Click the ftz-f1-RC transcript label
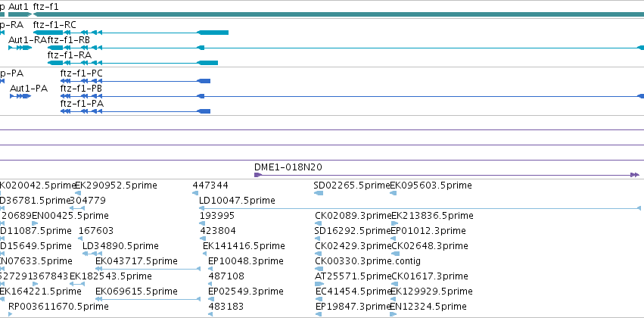 (54, 25)
